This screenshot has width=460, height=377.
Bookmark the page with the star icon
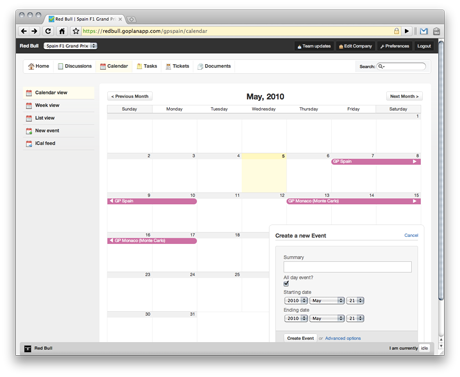[76, 31]
